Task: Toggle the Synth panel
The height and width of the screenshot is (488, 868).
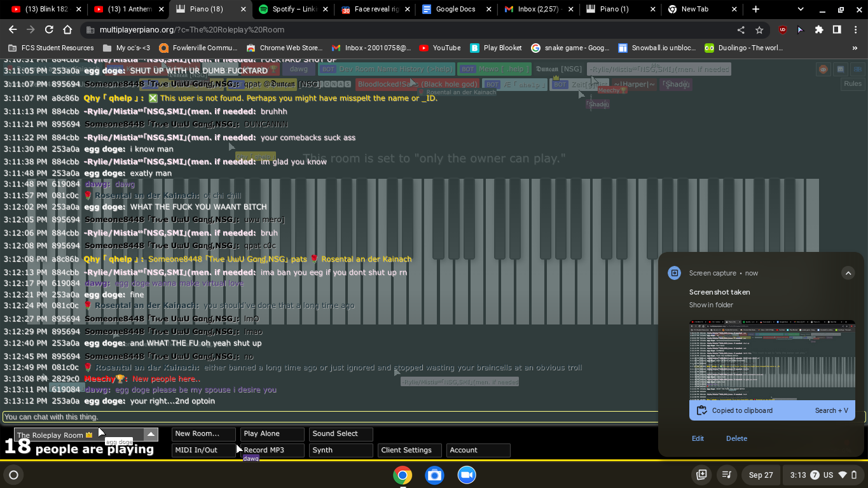Action: 340,450
